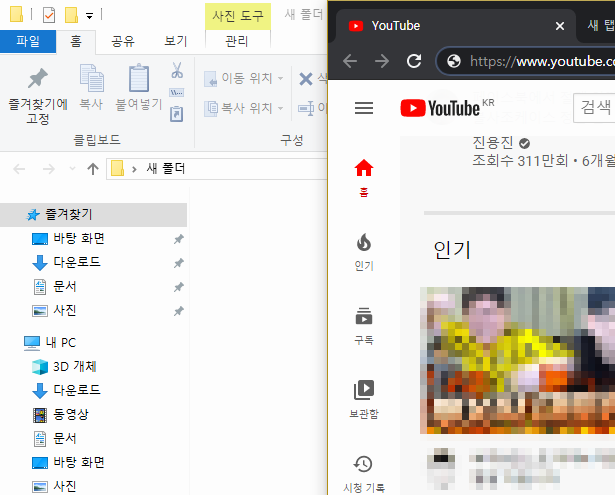Click the Properties checkmark icon in quick access toolbar
This screenshot has height=495, width=615.
pos(49,15)
